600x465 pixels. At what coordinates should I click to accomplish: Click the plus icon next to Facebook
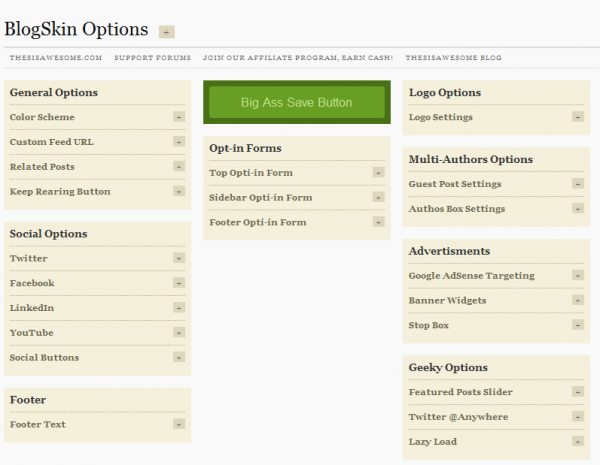click(179, 283)
